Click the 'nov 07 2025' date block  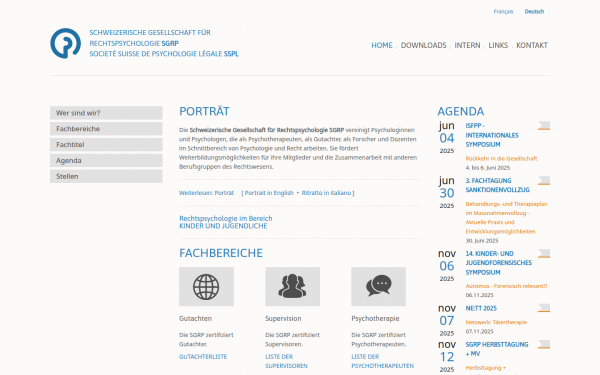[x=447, y=320]
